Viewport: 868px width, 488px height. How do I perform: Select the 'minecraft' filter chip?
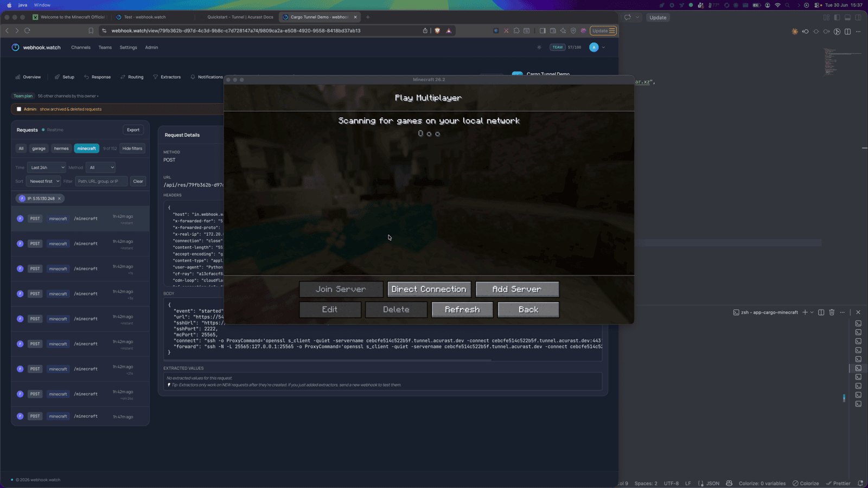tap(86, 149)
